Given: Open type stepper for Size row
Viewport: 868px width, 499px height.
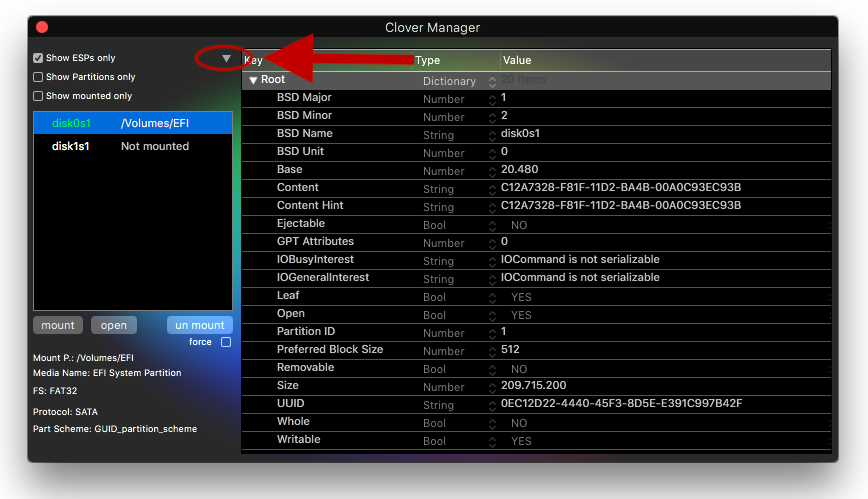Looking at the screenshot, I should pos(492,388).
